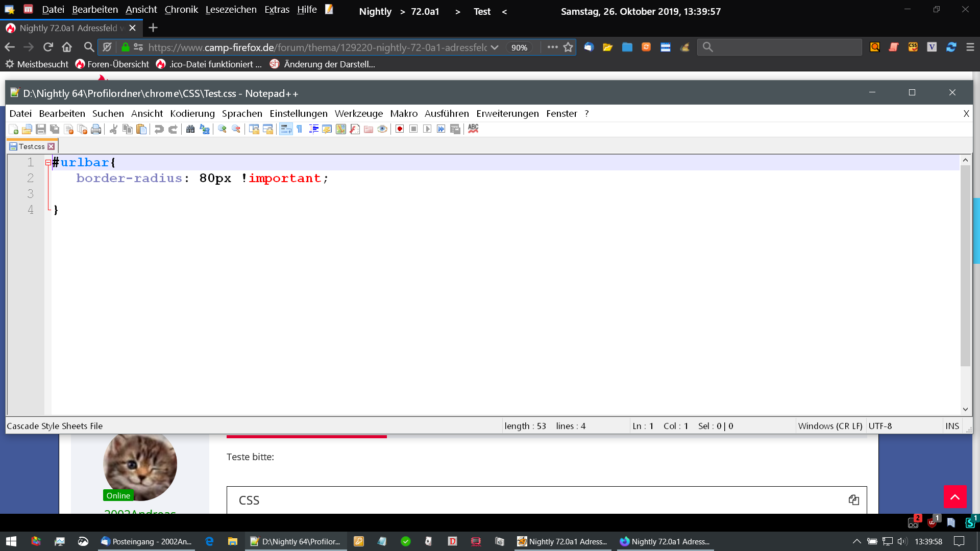Click the Firefox search input field
The image size is (980, 551).
coord(786,47)
